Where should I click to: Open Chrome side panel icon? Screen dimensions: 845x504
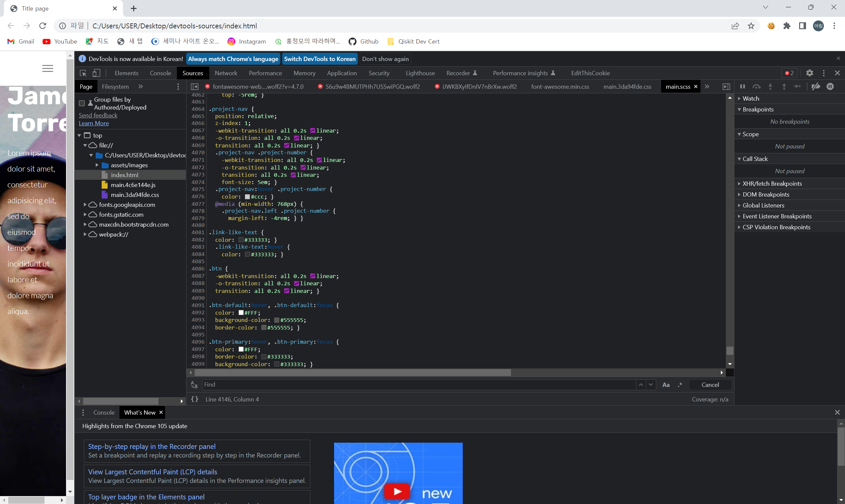click(802, 26)
